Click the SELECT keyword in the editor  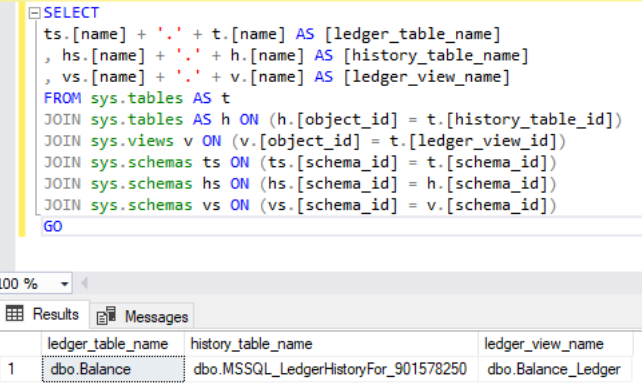click(71, 13)
